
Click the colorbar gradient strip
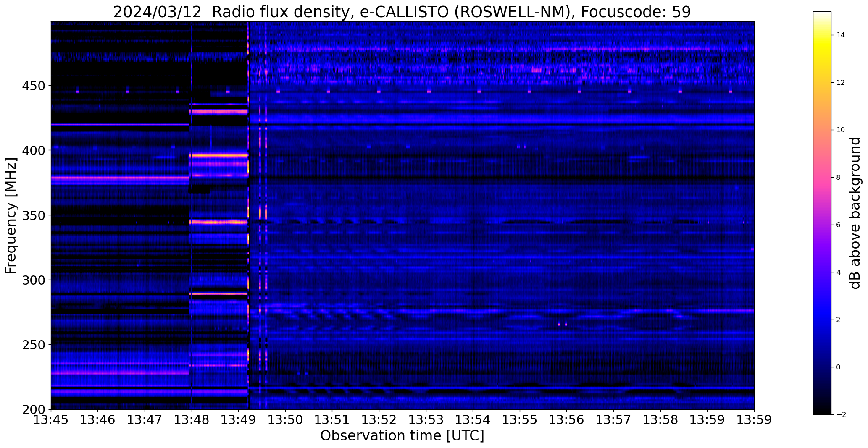point(822,213)
